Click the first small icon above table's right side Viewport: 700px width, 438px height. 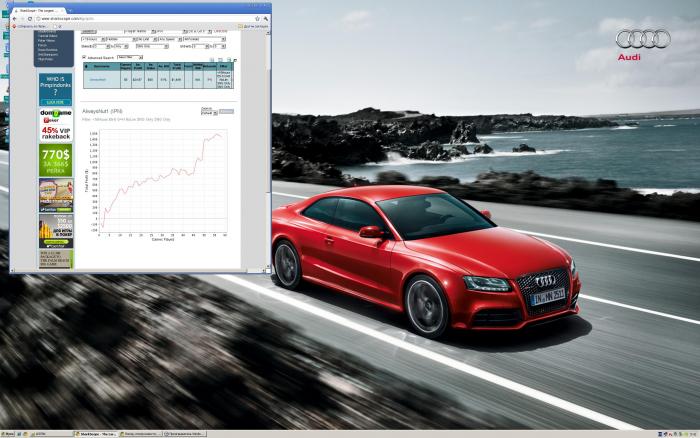point(212,59)
